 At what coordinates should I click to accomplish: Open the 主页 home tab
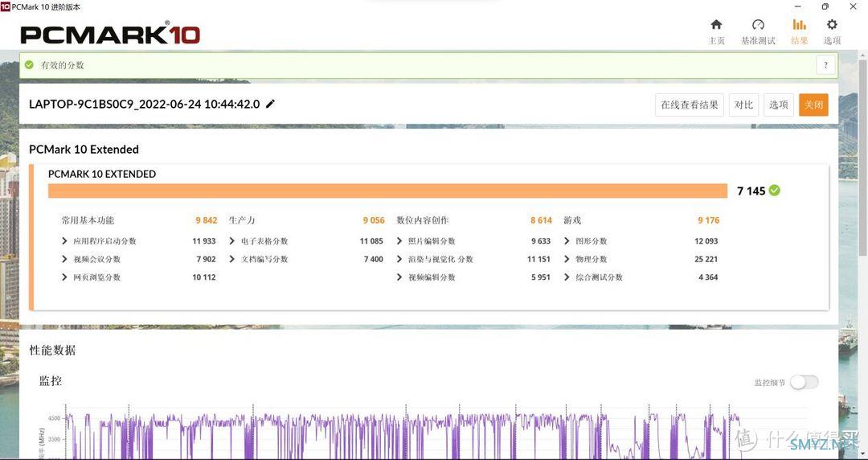tap(716, 31)
